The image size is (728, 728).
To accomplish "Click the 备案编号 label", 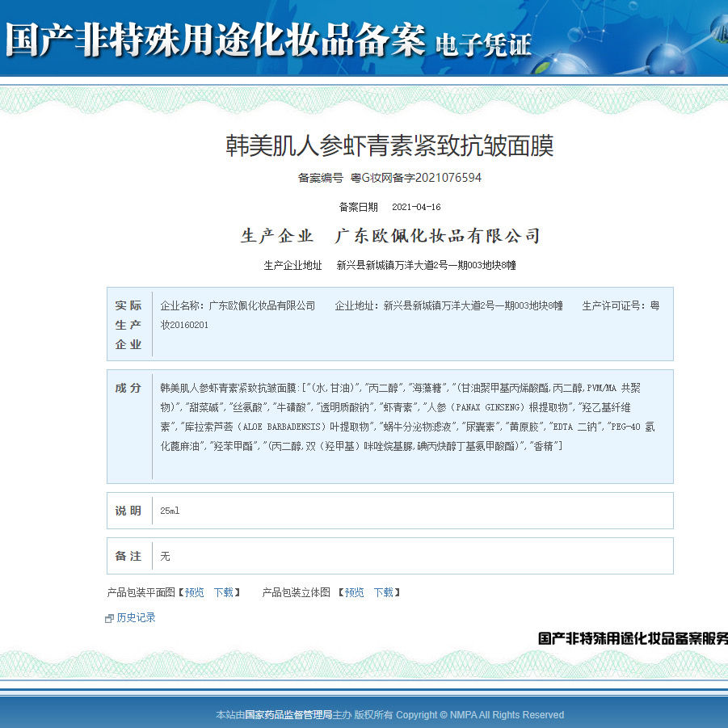I will (x=320, y=178).
